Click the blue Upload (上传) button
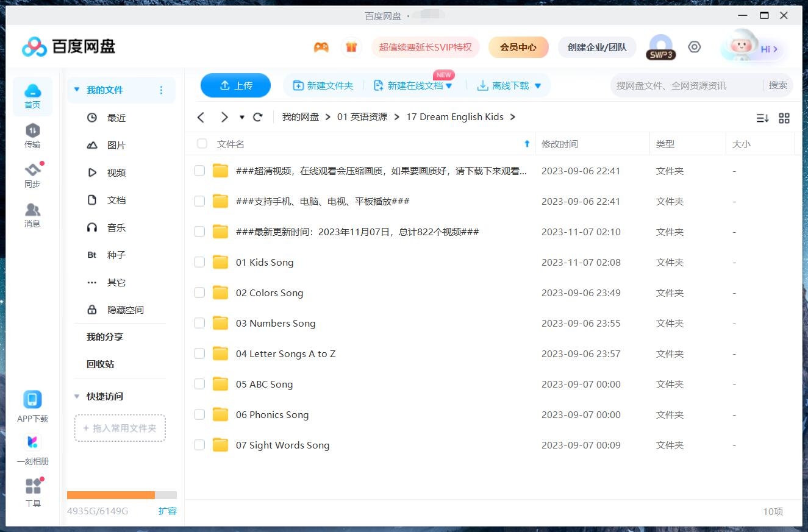This screenshot has width=808, height=532. [235, 85]
